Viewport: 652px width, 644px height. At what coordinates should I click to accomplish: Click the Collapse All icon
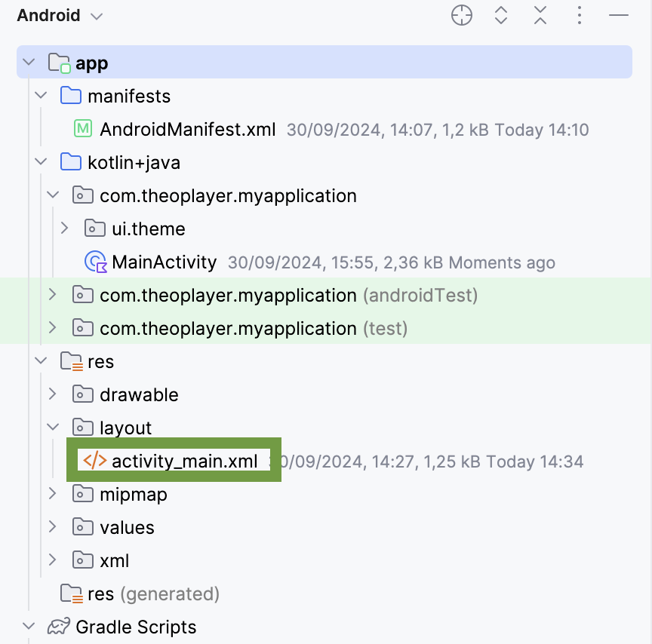point(540,16)
